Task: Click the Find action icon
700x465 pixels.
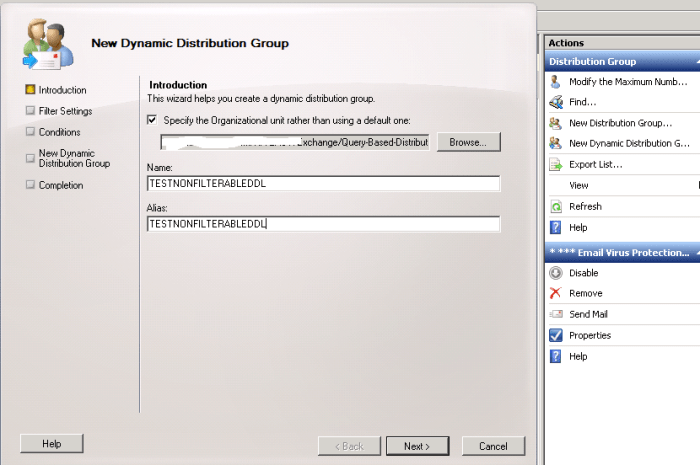Action: [x=556, y=102]
